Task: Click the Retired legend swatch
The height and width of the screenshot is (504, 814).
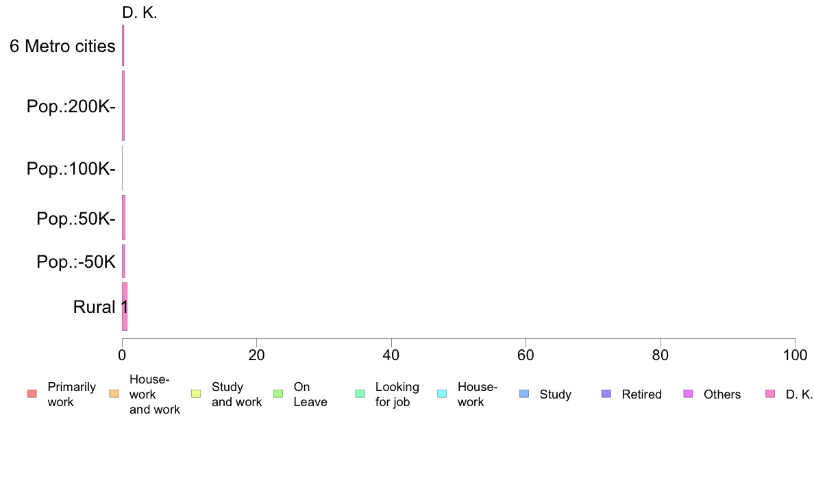Action: point(606,394)
